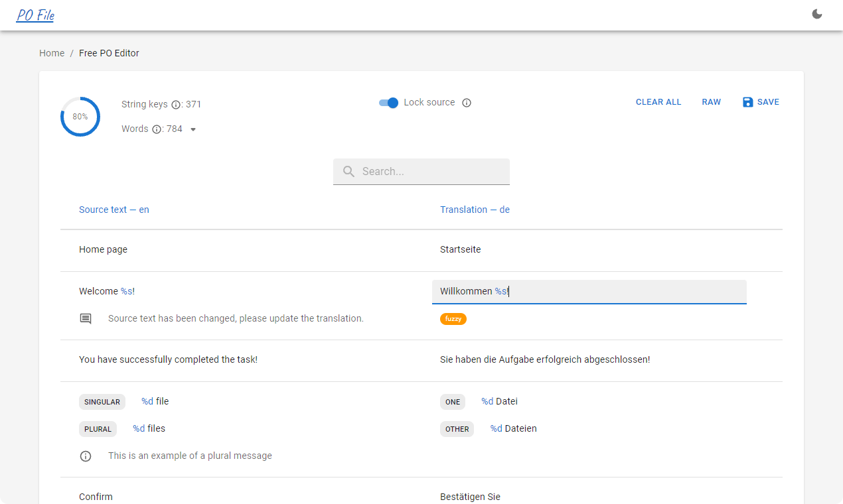Click the info icon beside plural message note
The width and height of the screenshot is (843, 504).
[86, 456]
